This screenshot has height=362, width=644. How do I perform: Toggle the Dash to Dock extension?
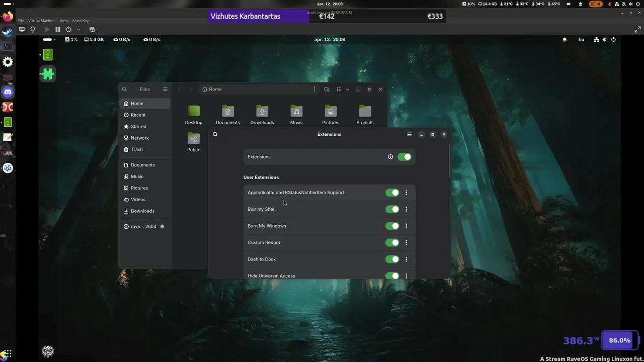tap(392, 259)
